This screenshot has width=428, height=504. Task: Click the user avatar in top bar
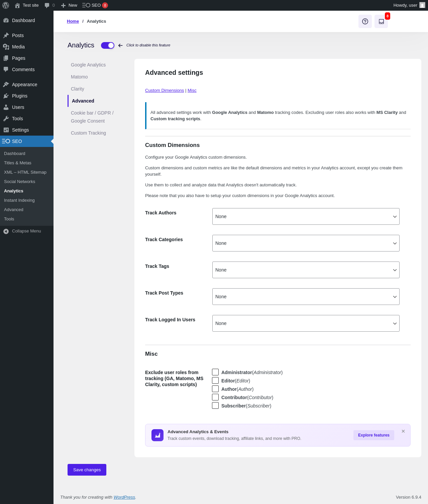point(422,5)
